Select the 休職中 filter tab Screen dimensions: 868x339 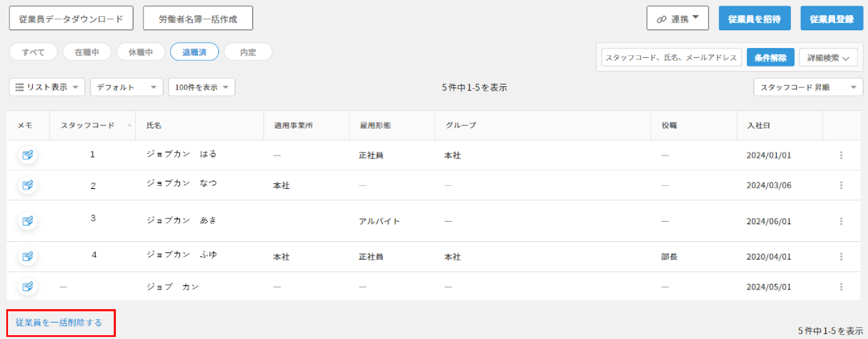pyautogui.click(x=141, y=52)
